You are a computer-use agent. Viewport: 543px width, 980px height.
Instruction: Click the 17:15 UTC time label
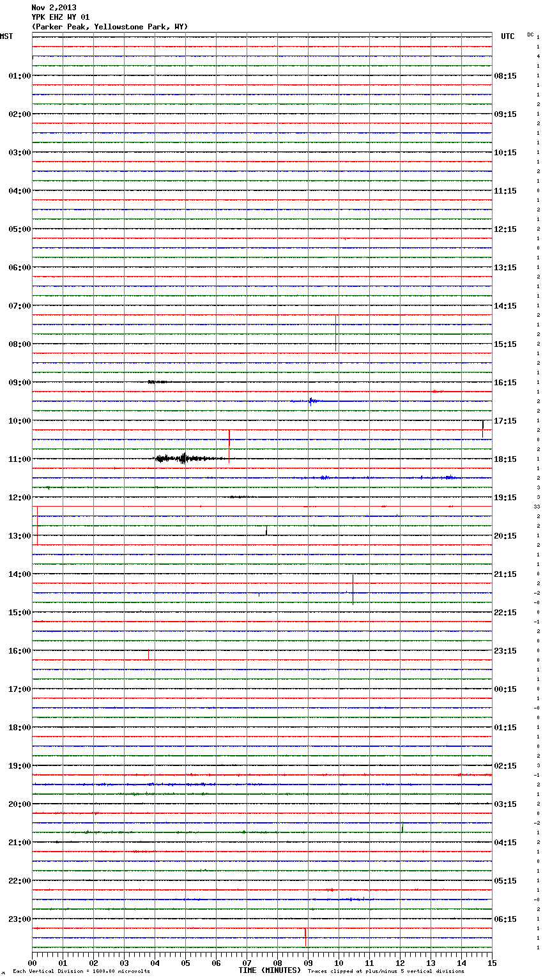505,421
